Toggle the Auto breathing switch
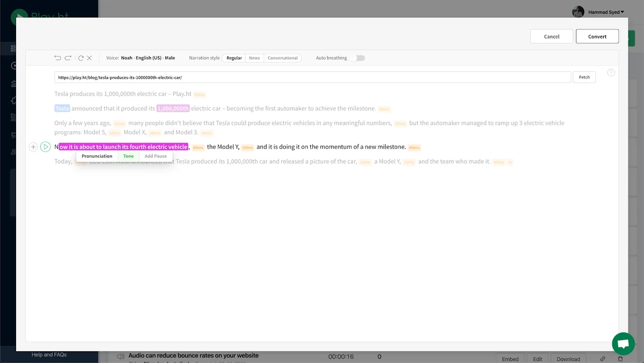This screenshot has width=644, height=363. (357, 58)
